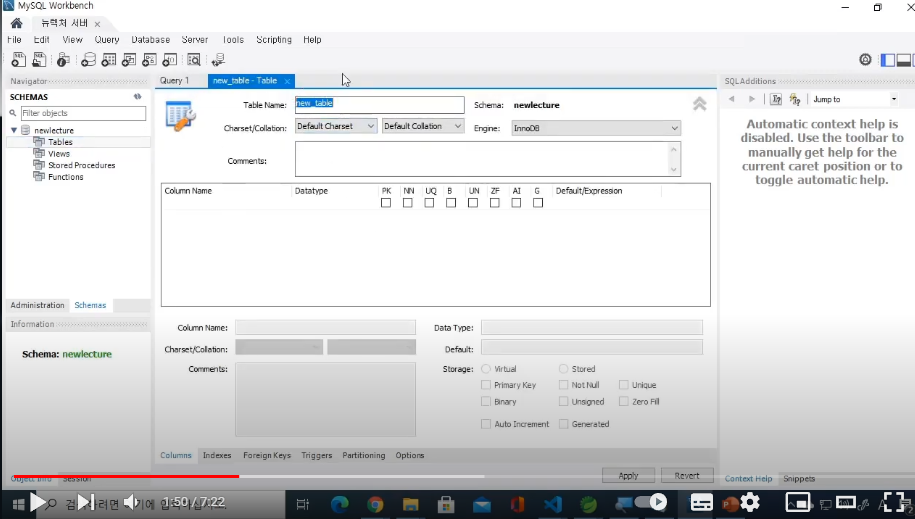This screenshot has width=915, height=519.
Task: Open the Scripting menu
Action: point(274,40)
